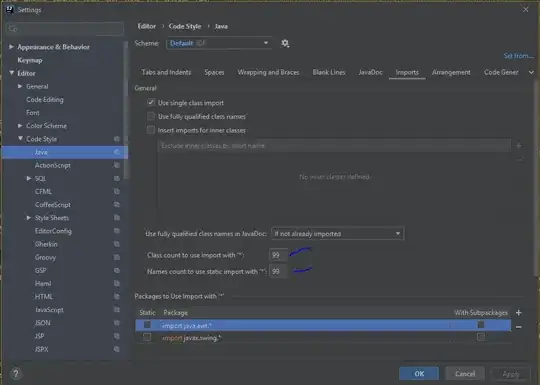
Task: Switch to the Arrangement tab
Action: (x=451, y=72)
